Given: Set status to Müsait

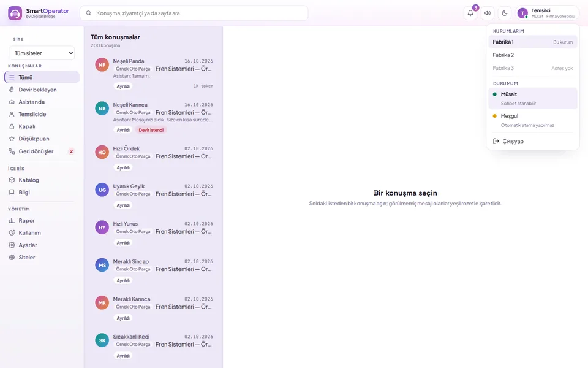Looking at the screenshot, I should tap(532, 98).
